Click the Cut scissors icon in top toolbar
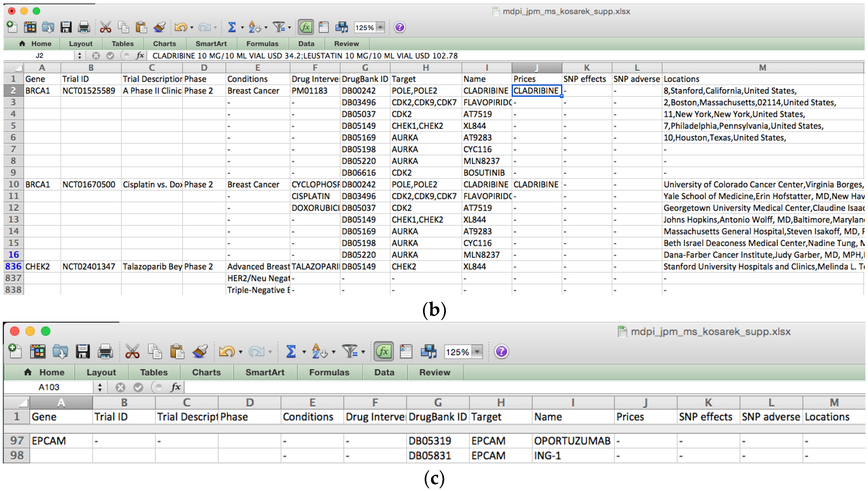868x491 pixels. [x=105, y=27]
